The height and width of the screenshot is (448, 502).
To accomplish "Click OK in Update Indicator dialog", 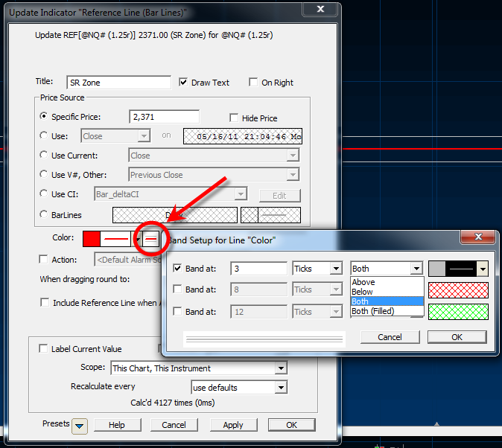I will point(291,425).
